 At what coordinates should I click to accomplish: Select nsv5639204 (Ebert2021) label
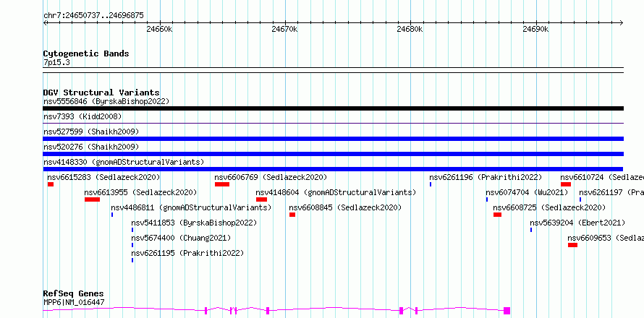pyautogui.click(x=577, y=223)
